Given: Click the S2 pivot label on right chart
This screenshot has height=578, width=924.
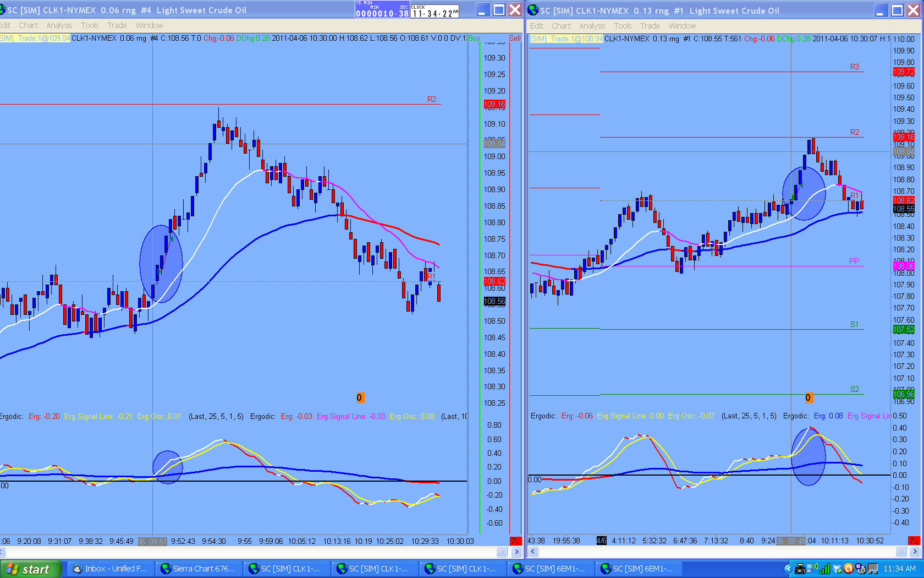Looking at the screenshot, I should point(854,389).
